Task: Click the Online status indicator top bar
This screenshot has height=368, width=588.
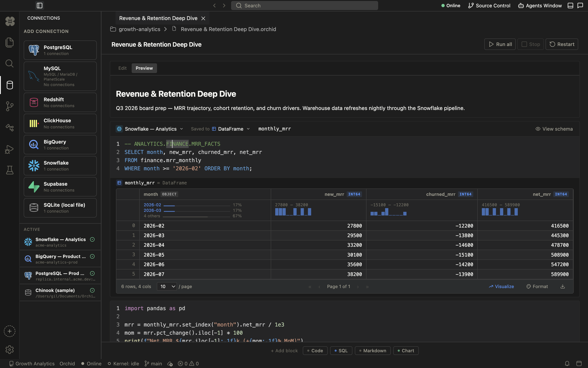Action: 451,5
